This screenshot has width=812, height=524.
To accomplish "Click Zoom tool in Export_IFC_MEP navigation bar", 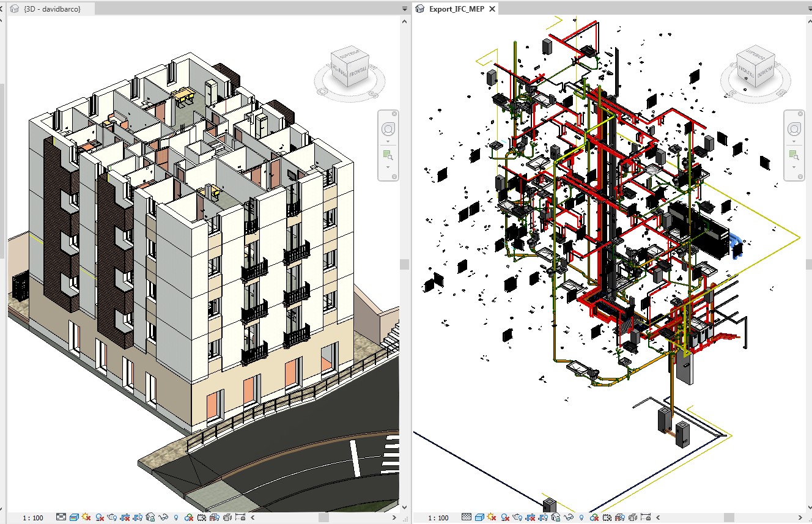I will pyautogui.click(x=794, y=155).
